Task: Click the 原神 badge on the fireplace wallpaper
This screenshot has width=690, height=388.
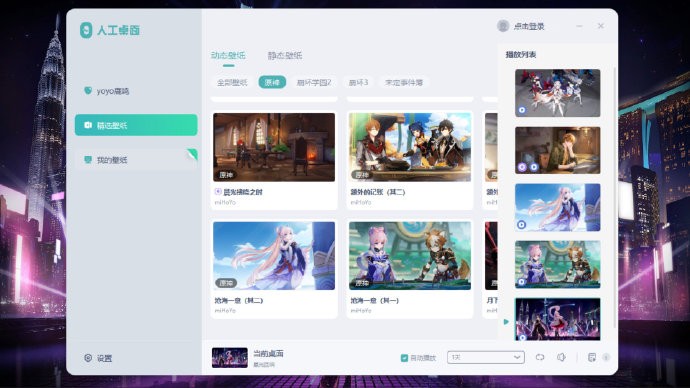Action: (x=226, y=175)
